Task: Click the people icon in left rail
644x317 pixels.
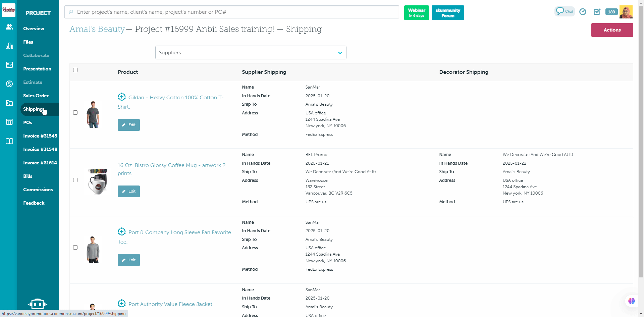Action: (x=9, y=27)
